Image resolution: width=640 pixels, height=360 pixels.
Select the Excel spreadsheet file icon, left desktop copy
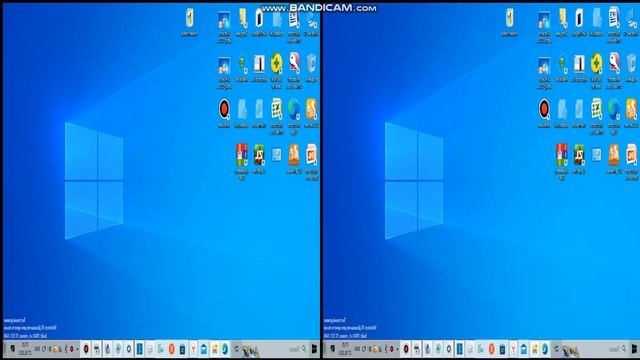point(277,109)
